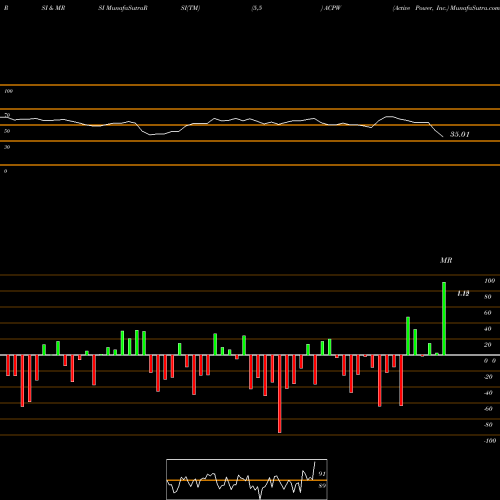Click the 'SI(TM)' header text
This screenshot has width=500, height=500.
(x=190, y=8)
